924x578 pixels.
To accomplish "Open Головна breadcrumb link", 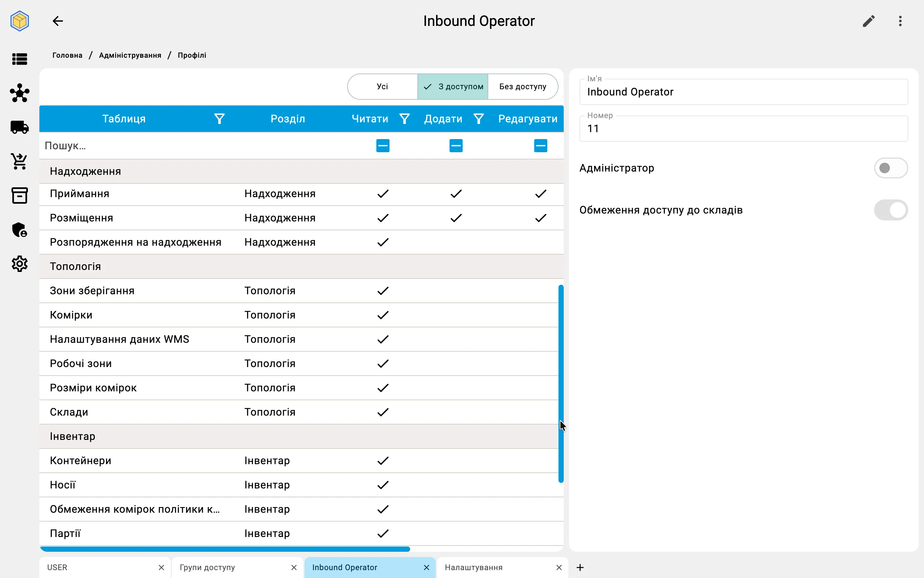I will [x=67, y=55].
